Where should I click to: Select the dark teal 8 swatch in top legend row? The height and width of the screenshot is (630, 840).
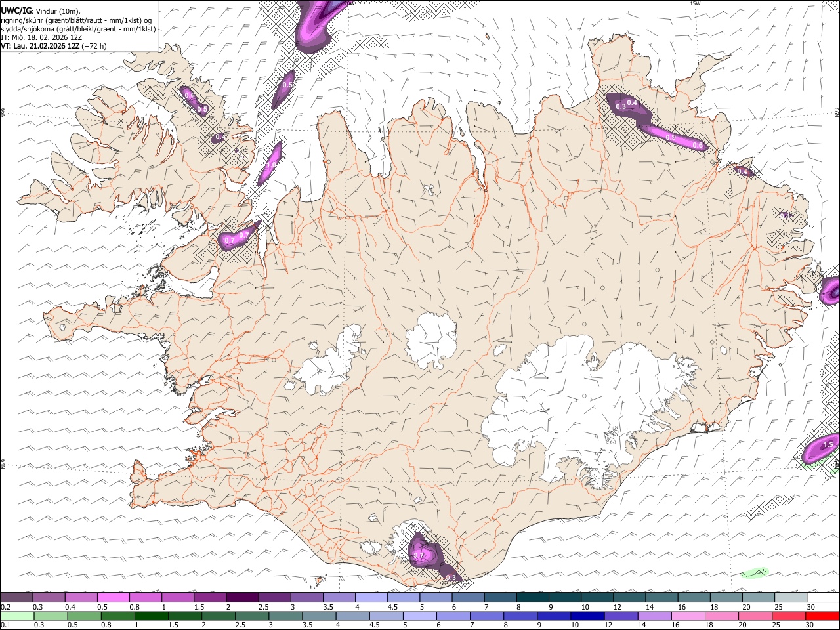coord(532,598)
